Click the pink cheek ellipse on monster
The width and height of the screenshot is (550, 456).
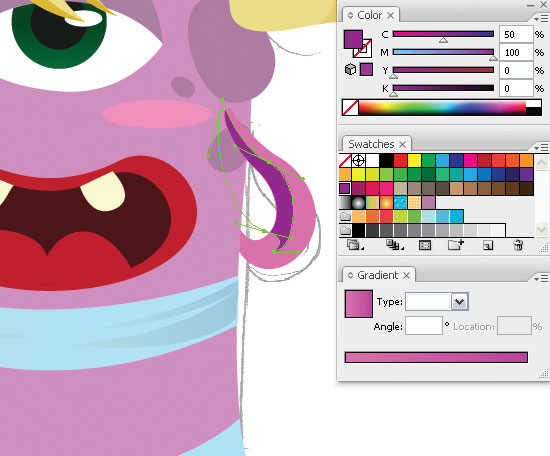click(x=157, y=114)
